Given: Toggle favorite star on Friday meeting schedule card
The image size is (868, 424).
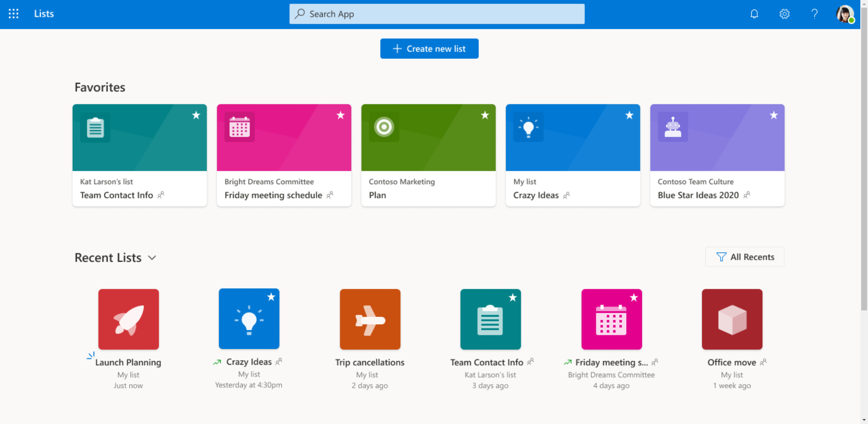Looking at the screenshot, I should [x=340, y=115].
